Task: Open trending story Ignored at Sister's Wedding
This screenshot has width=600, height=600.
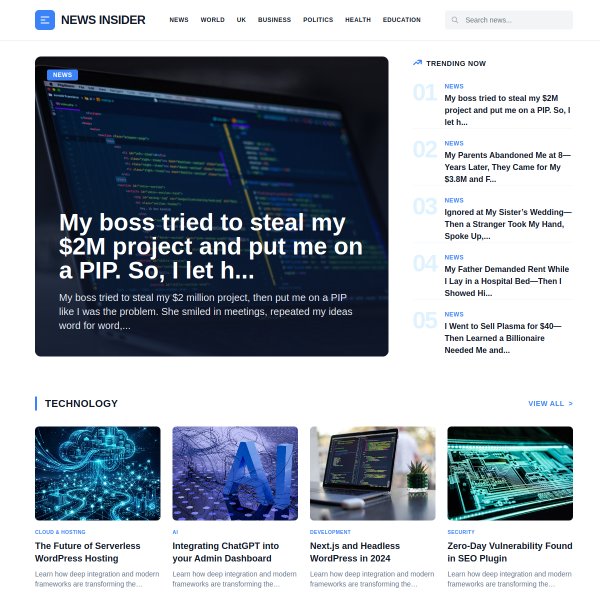Action: pos(508,224)
